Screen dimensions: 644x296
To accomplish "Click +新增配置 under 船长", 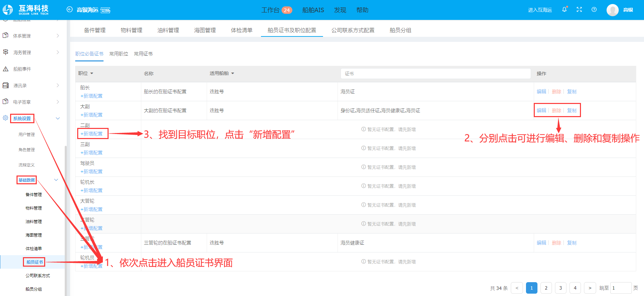I will (91, 96).
